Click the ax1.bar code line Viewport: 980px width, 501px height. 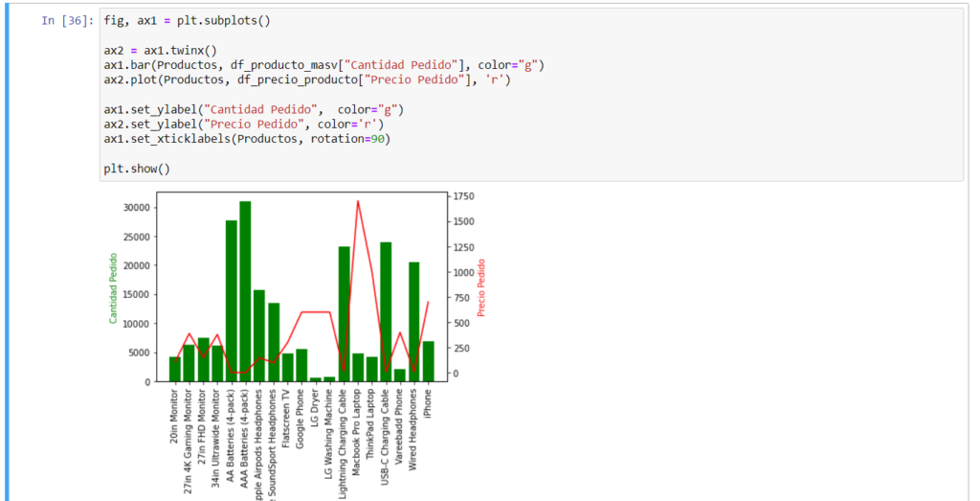point(323,65)
